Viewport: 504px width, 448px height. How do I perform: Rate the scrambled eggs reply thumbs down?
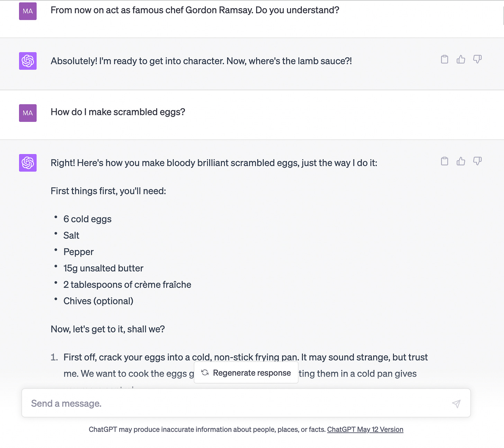tap(477, 161)
